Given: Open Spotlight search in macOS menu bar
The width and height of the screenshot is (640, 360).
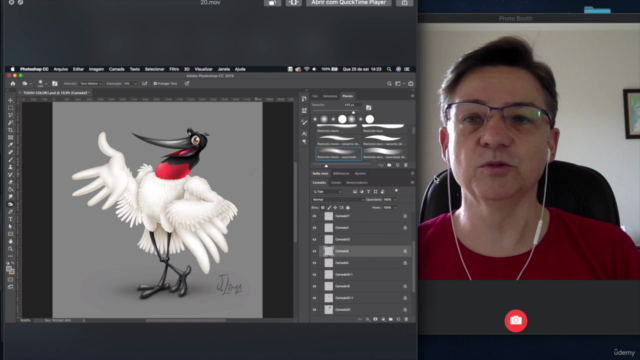Looking at the screenshot, I should point(389,69).
